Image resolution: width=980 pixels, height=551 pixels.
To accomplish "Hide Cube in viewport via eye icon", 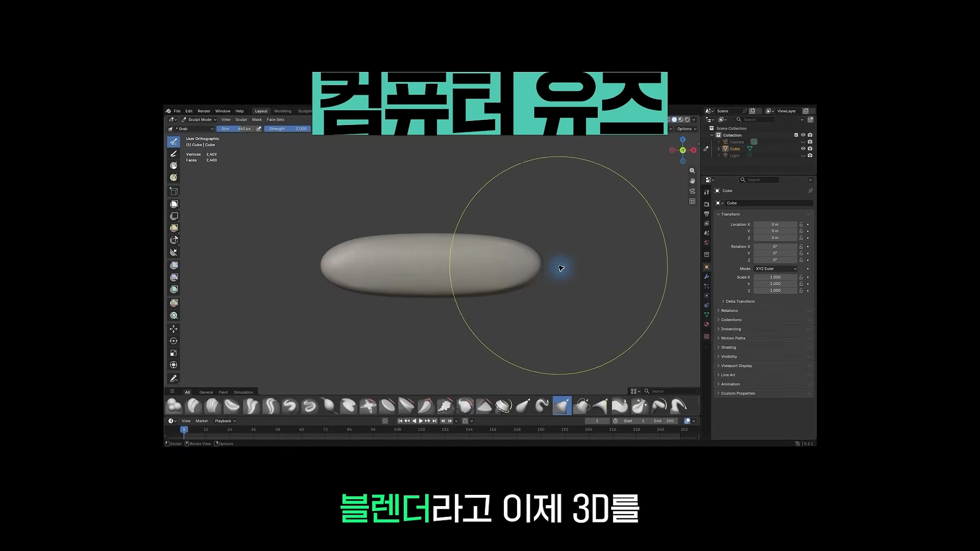I will coord(803,148).
